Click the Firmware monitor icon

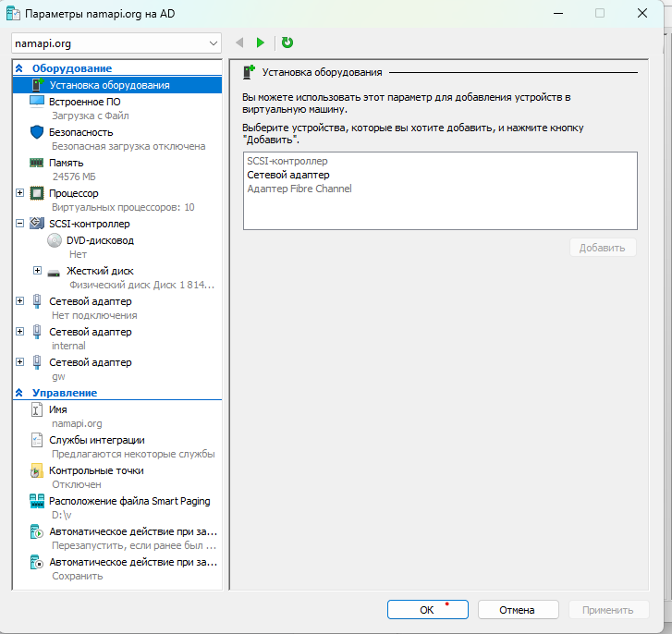click(37, 101)
